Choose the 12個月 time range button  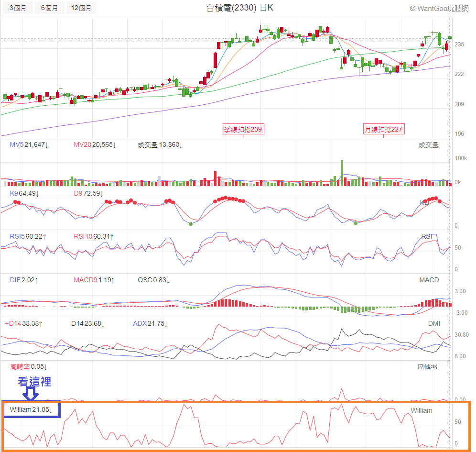pyautogui.click(x=81, y=8)
